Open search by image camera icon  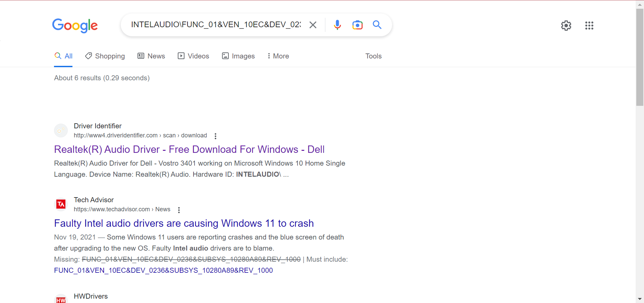(358, 25)
